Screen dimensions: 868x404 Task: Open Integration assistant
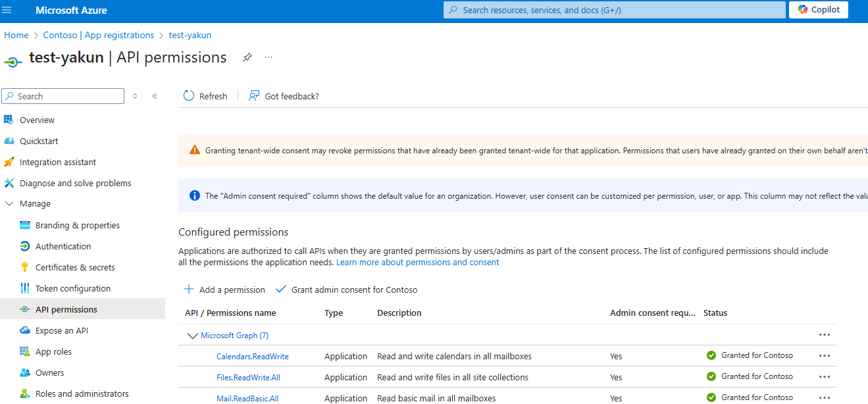(x=58, y=162)
